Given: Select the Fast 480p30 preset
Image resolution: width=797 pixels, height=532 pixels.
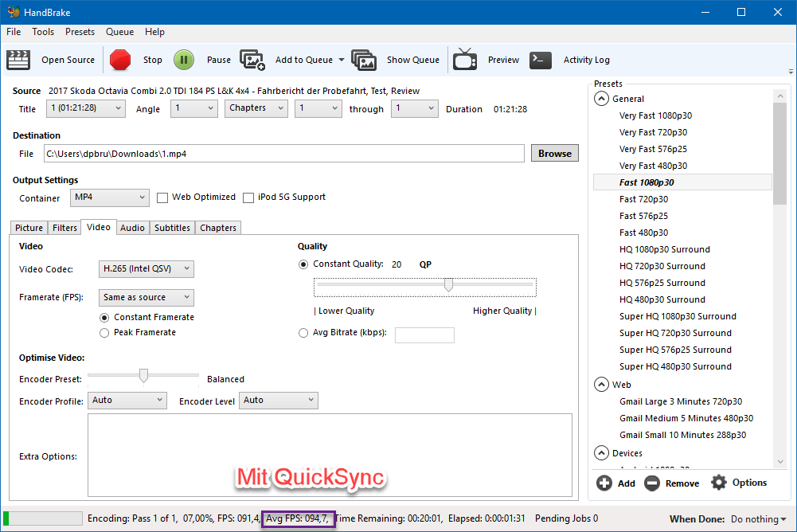Looking at the screenshot, I should point(643,233).
